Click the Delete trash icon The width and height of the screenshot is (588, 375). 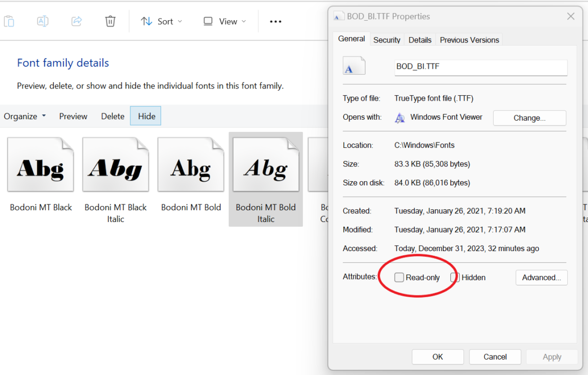tap(110, 21)
